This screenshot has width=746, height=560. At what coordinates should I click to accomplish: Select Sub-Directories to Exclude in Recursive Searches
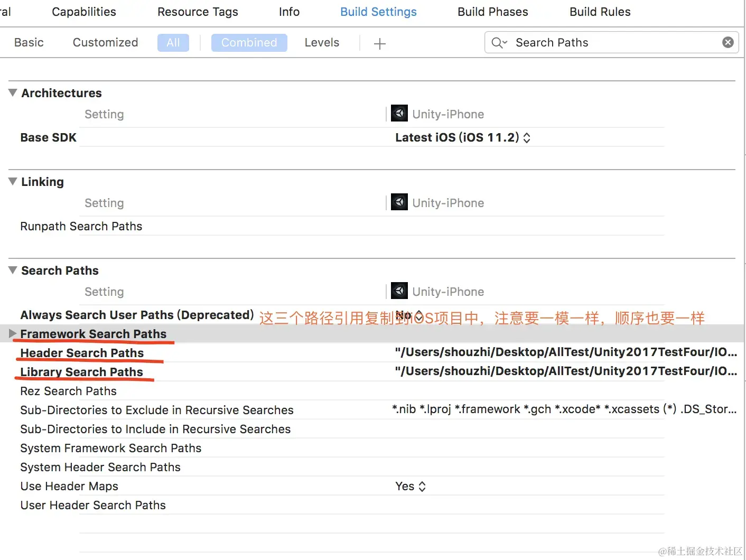coord(156,410)
